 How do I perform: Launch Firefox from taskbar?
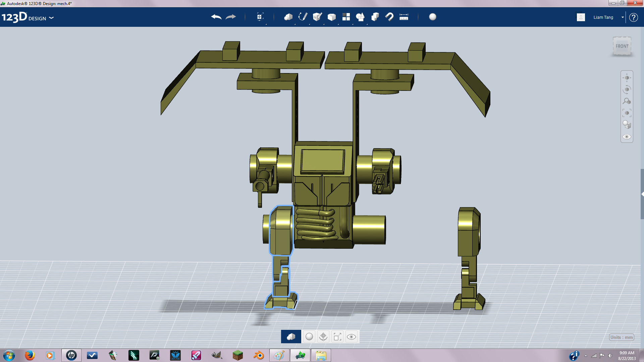pyautogui.click(x=30, y=355)
